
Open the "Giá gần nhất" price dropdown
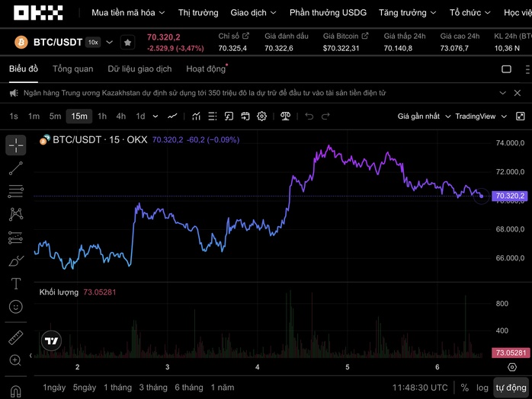pos(423,117)
